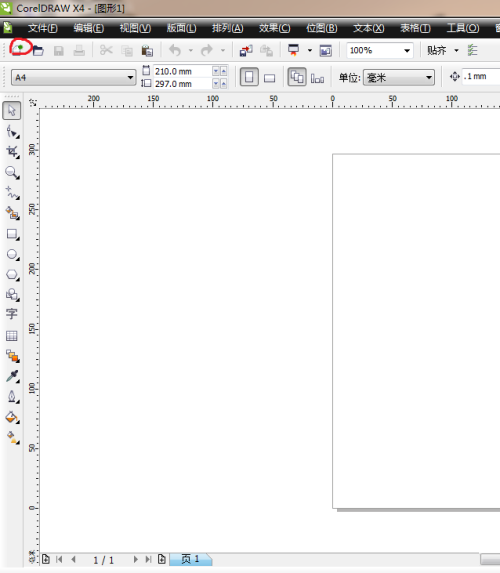The image size is (500, 573).
Task: Select the 页 1 page tab
Action: 190,559
